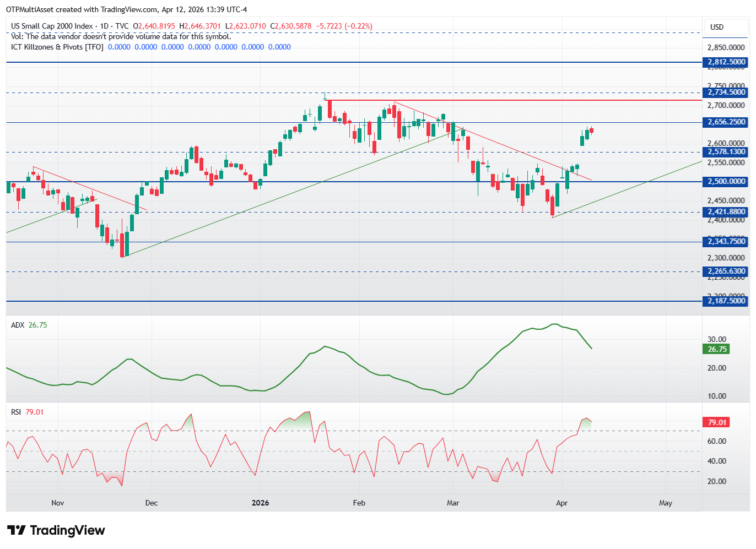This screenshot has width=756, height=549.
Task: Select the 2,343.7500 price level tag
Action: tap(726, 242)
